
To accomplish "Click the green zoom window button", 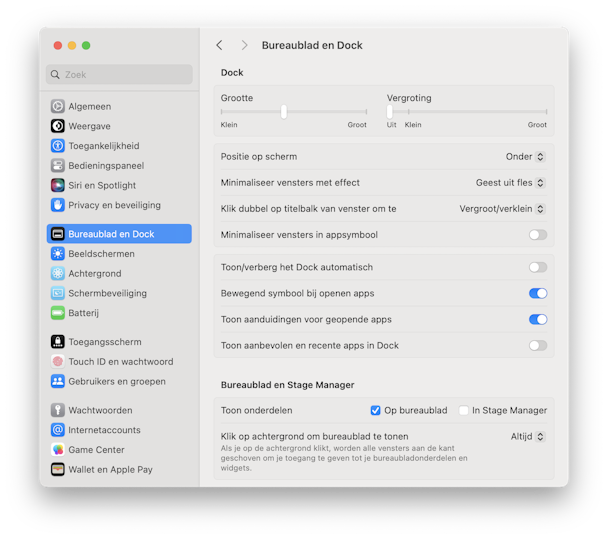I will 86,45.
